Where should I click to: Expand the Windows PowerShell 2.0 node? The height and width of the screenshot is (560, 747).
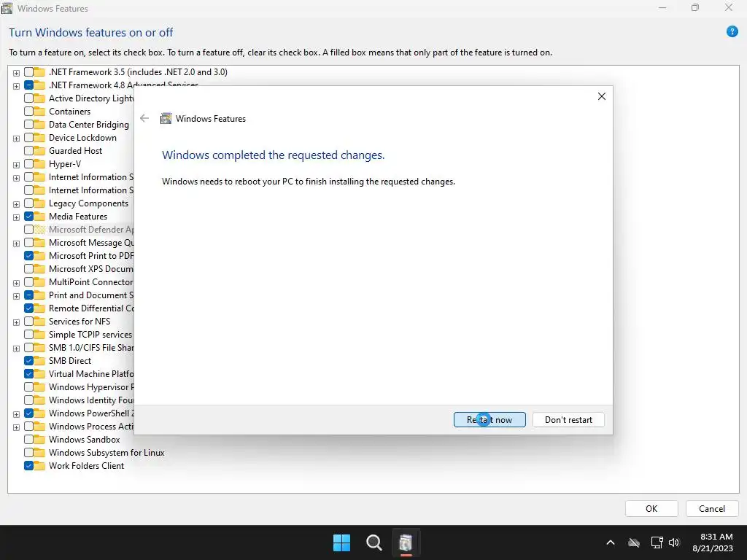pos(16,414)
